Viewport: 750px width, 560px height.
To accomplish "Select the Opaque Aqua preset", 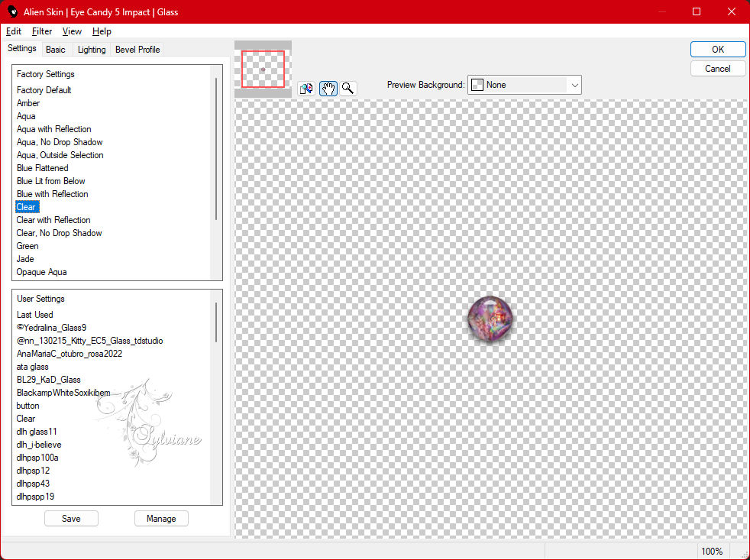I will [x=41, y=272].
